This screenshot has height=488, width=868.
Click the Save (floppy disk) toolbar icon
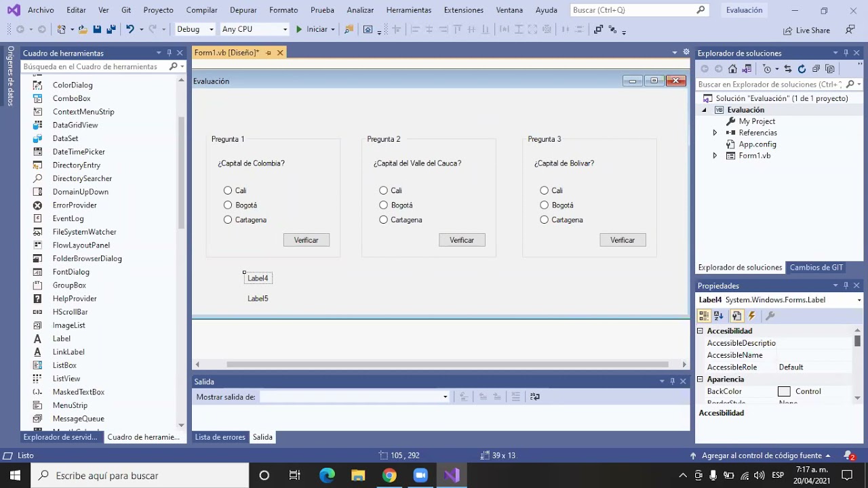[x=97, y=29]
